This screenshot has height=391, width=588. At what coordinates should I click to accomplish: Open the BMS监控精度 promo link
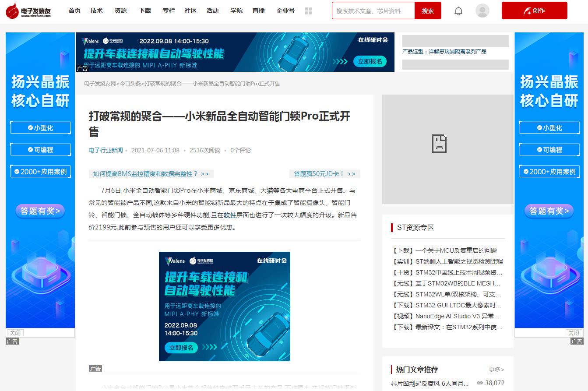tap(151, 174)
